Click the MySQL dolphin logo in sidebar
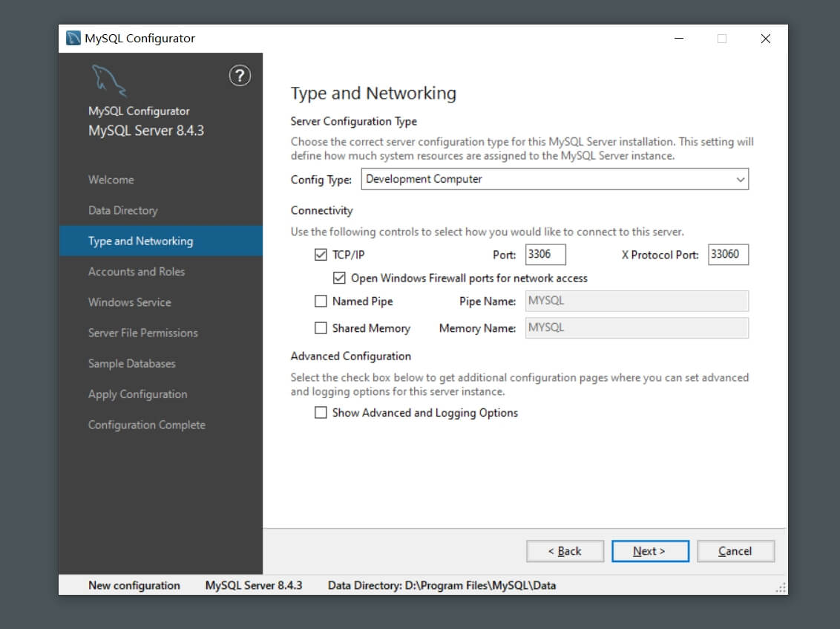 point(109,80)
